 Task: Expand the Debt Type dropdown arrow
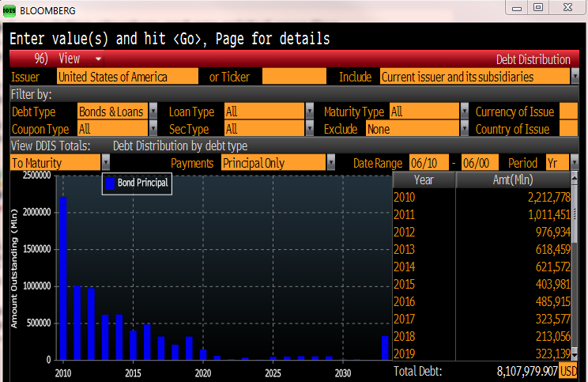tap(153, 111)
